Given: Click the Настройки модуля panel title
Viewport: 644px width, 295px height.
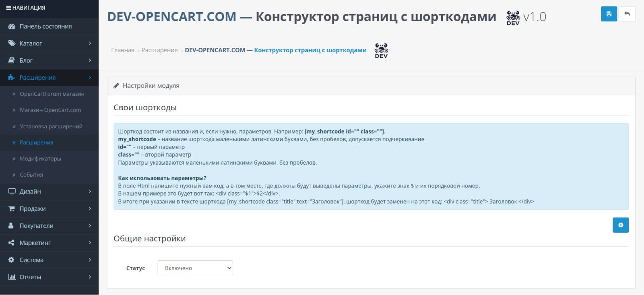Looking at the screenshot, I should click(x=151, y=85).
